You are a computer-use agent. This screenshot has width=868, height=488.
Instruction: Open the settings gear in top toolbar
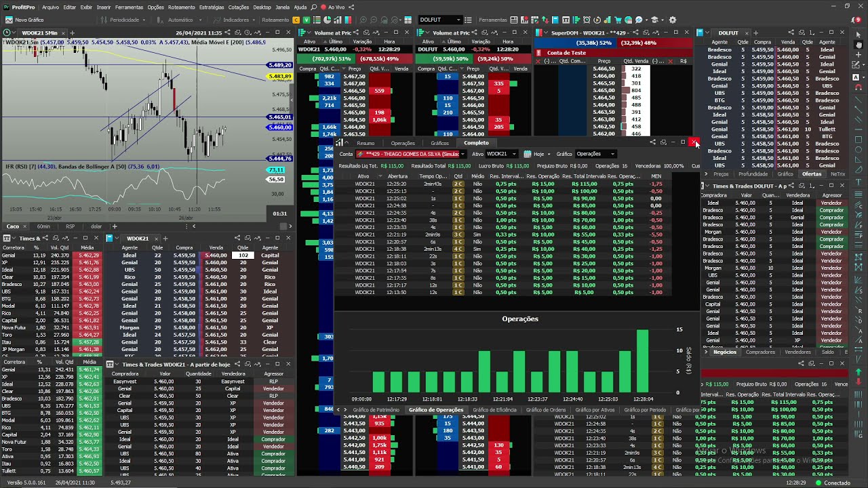pos(673,20)
